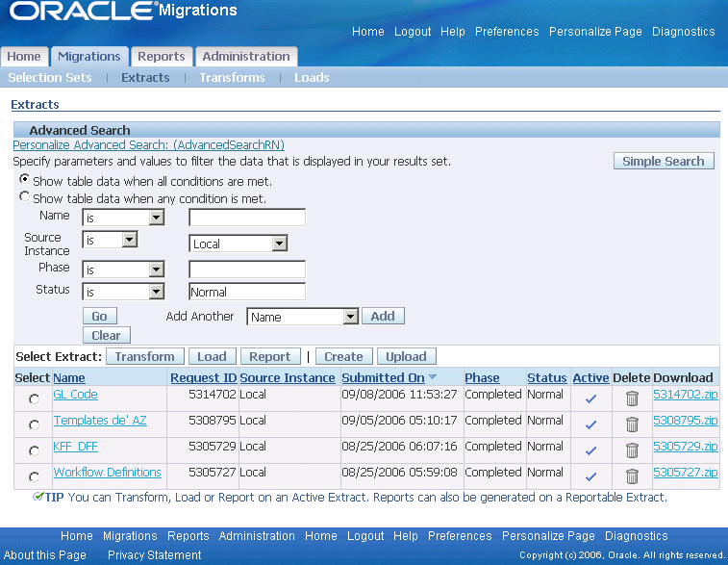This screenshot has width=728, height=565.
Task: Open the Source Instance 'Local' value dropdown
Action: pyautogui.click(x=238, y=244)
